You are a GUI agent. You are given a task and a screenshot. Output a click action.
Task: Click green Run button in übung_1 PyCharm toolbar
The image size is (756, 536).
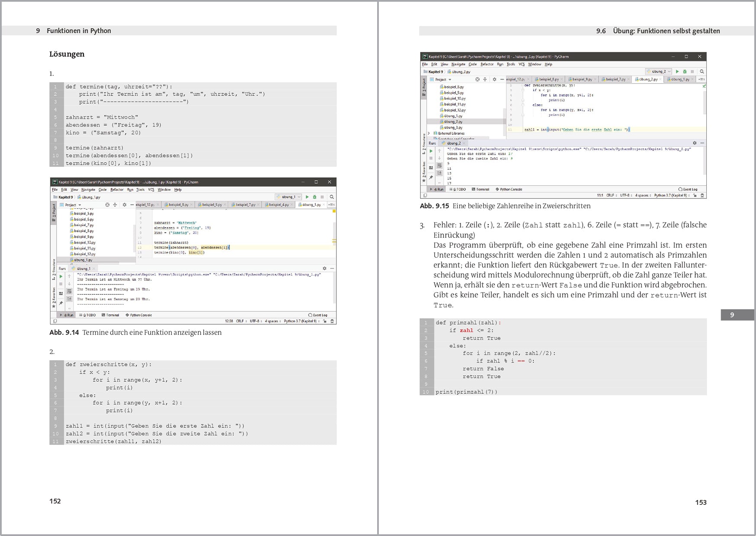click(307, 197)
